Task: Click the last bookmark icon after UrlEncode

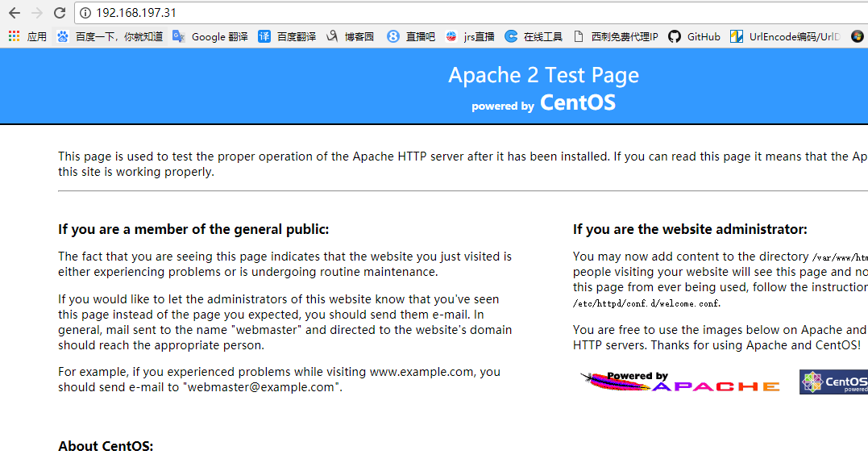Action: [x=857, y=36]
